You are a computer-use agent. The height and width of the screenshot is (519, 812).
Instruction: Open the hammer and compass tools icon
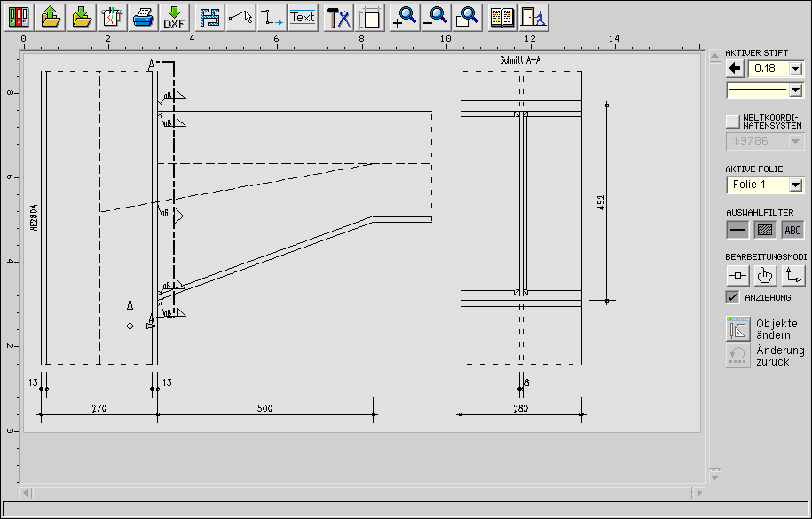click(338, 16)
